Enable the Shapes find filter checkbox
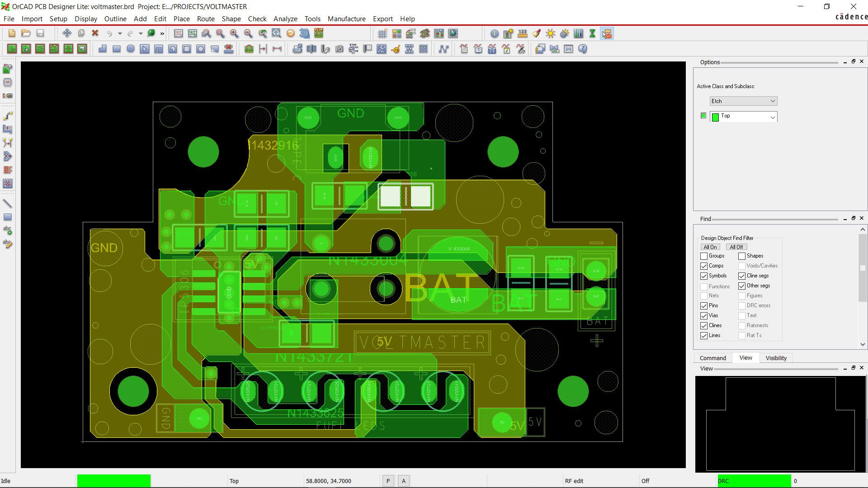The height and width of the screenshot is (488, 868). pos(742,256)
